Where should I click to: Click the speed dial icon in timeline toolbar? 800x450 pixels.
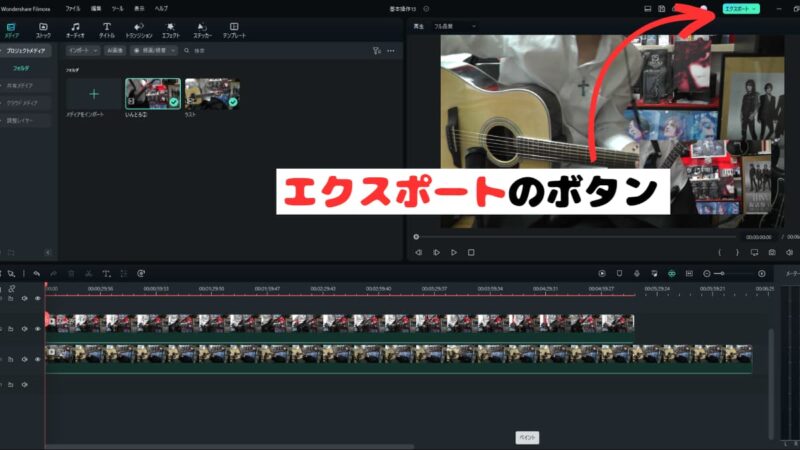(x=141, y=274)
